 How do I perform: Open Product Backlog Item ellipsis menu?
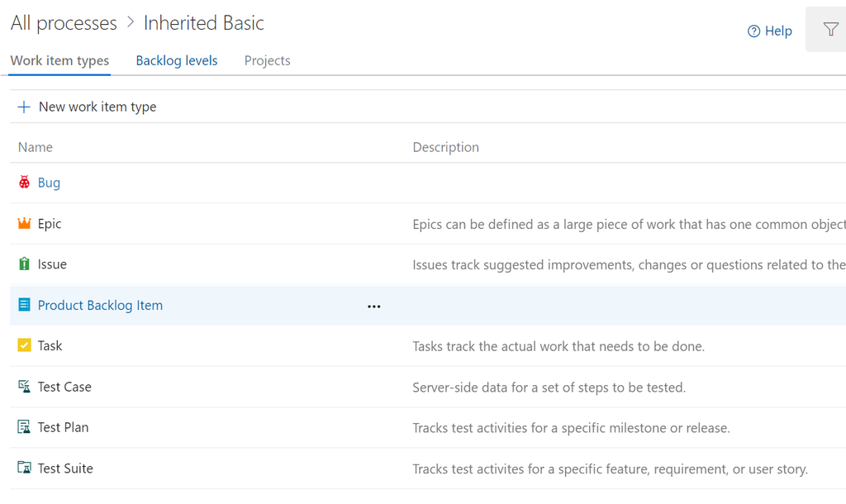[x=374, y=307]
